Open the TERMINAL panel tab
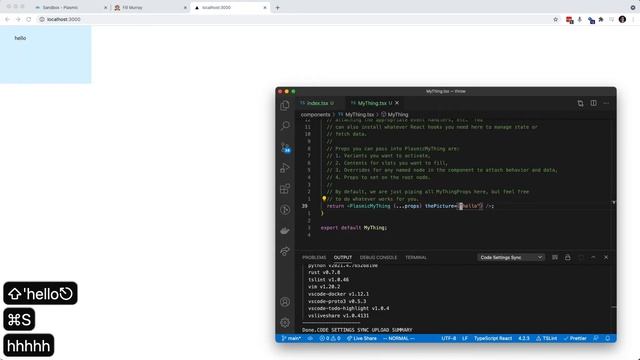Screen dimensions: 640x360 pyautogui.click(x=416, y=258)
